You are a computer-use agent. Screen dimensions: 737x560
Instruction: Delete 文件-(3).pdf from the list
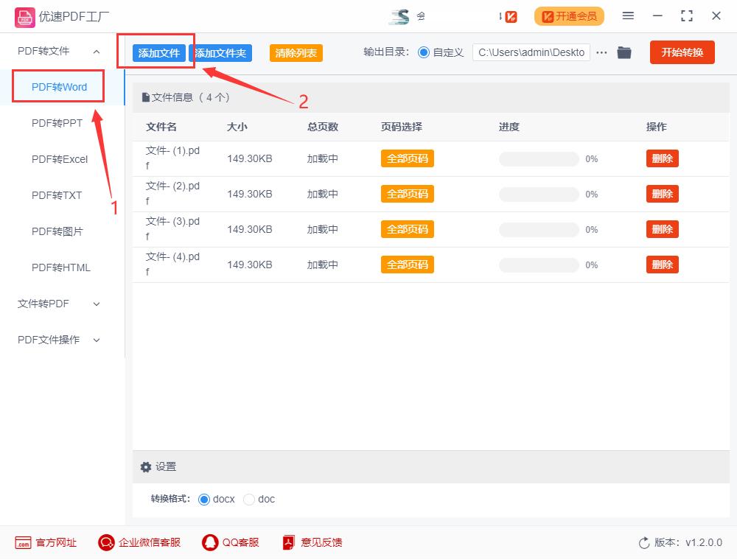(x=661, y=228)
